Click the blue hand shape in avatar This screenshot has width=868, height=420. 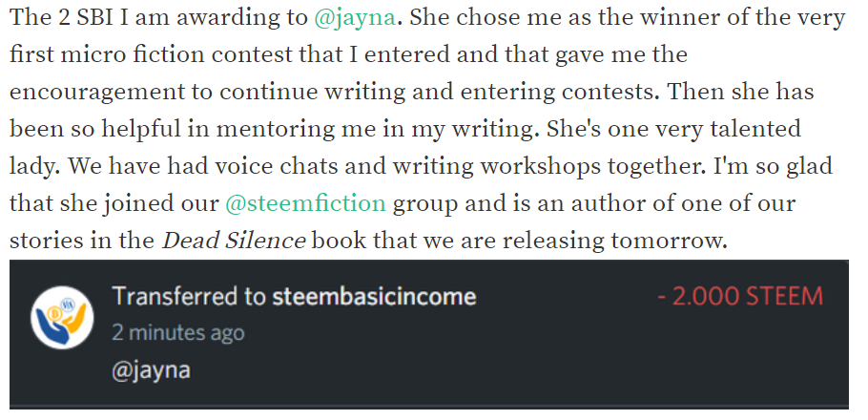tap(53, 328)
